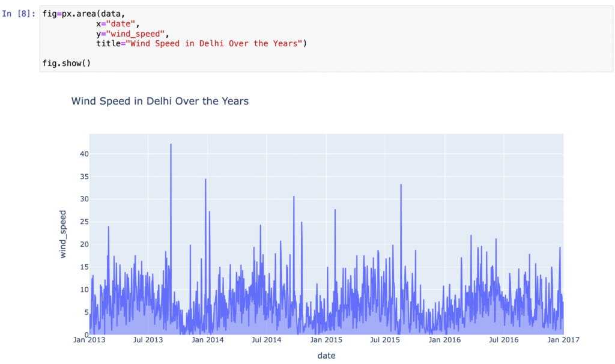Click inside the code cell input area
Screen dimensions: 615x364
click(x=326, y=38)
